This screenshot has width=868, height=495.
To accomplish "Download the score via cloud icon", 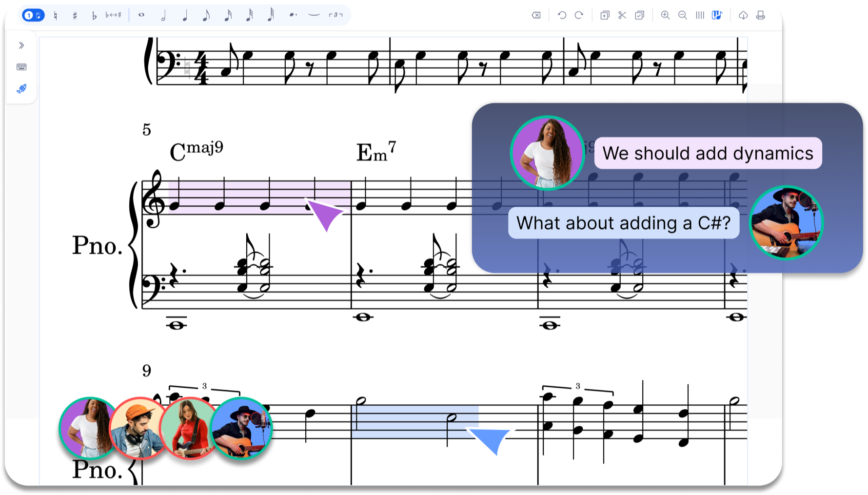I will (x=743, y=15).
